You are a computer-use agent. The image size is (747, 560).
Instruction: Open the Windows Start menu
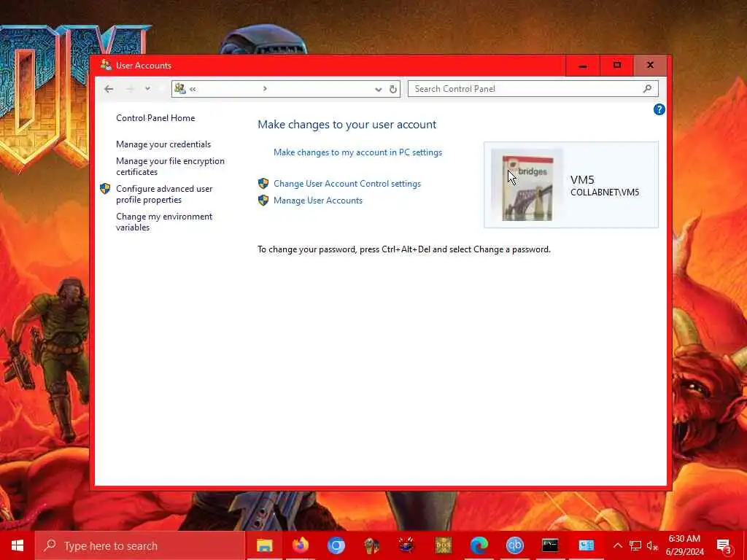click(18, 545)
